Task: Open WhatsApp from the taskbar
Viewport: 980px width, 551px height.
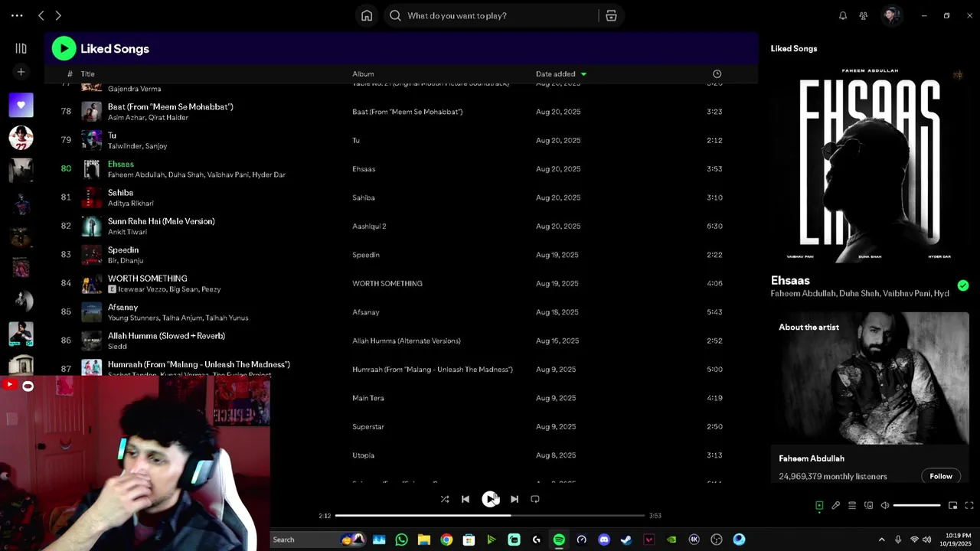Action: click(x=401, y=540)
